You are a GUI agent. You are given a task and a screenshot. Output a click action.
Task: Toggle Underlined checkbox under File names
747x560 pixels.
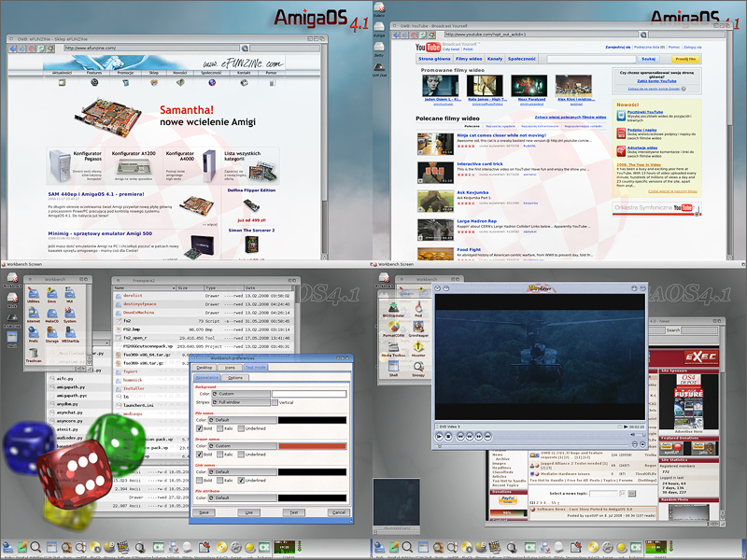(x=241, y=428)
